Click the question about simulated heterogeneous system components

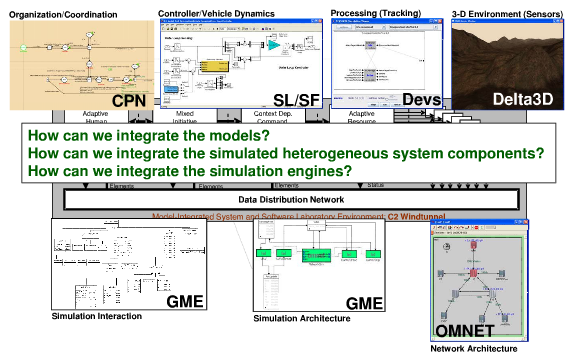coord(286,153)
